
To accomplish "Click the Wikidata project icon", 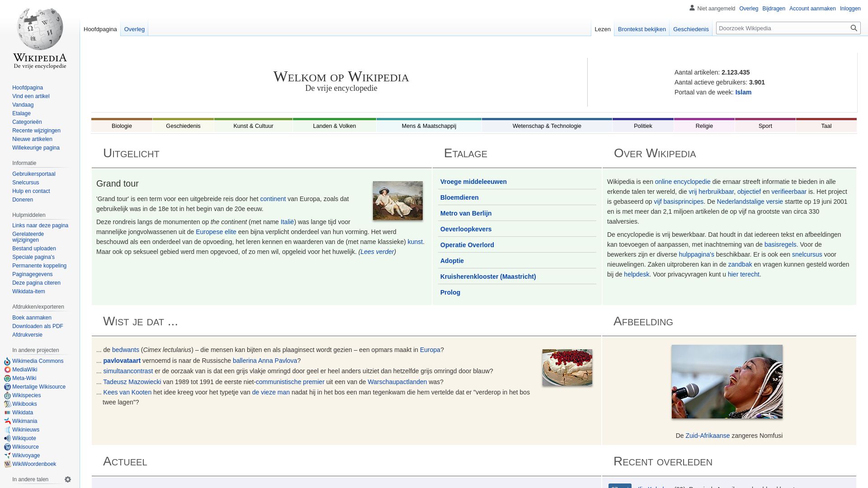I will (7, 413).
